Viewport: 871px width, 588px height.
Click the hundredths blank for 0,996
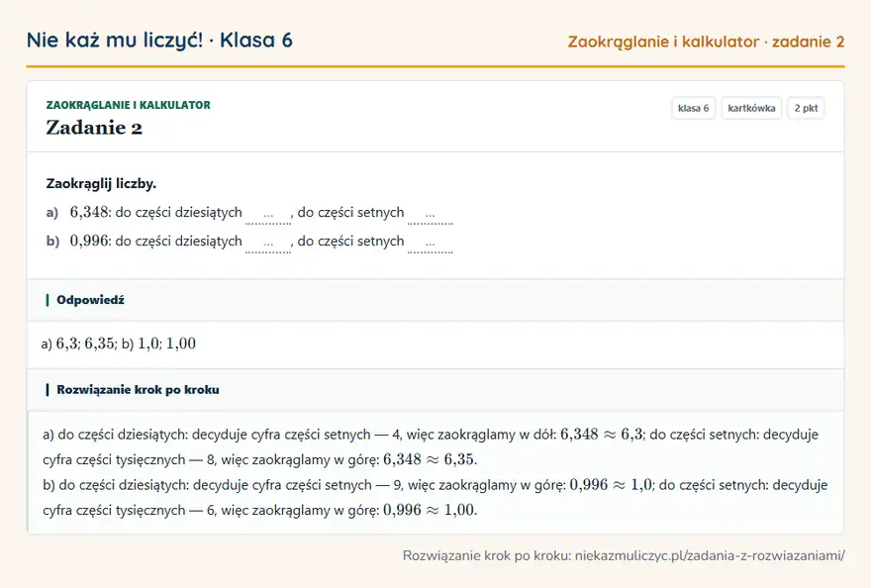click(x=430, y=243)
